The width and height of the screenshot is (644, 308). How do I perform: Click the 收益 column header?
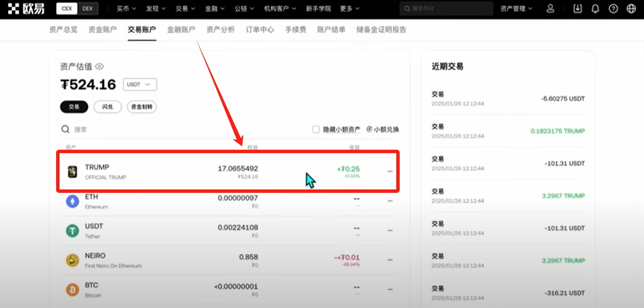click(354, 147)
